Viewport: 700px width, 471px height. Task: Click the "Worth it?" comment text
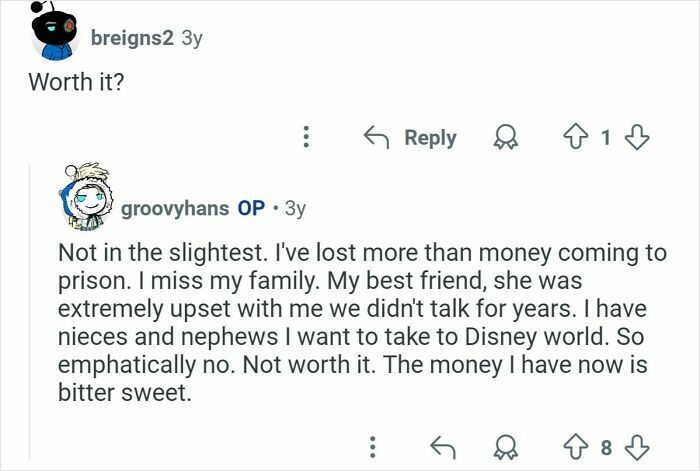point(76,82)
